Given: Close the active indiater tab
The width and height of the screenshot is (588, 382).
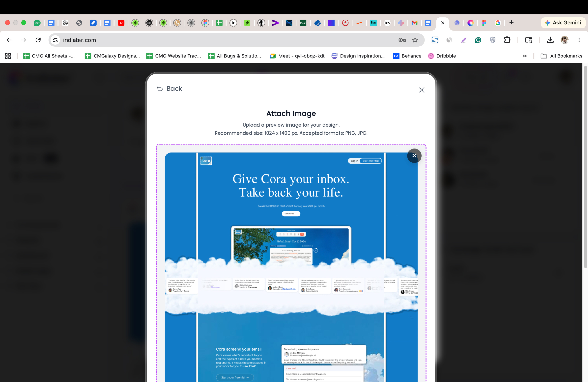Looking at the screenshot, I should [x=443, y=23].
